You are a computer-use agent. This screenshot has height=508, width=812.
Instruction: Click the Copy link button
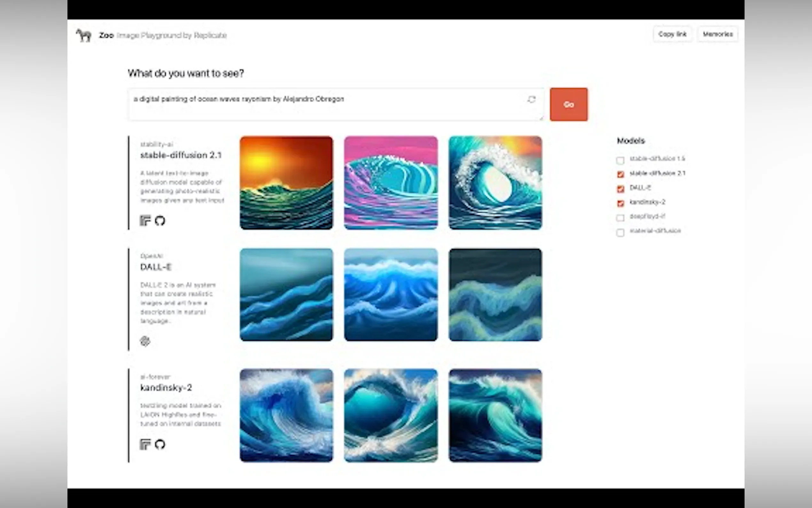pyautogui.click(x=672, y=34)
